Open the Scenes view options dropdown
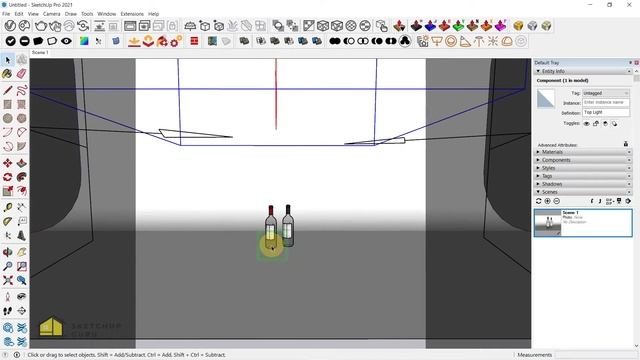 tap(609, 201)
